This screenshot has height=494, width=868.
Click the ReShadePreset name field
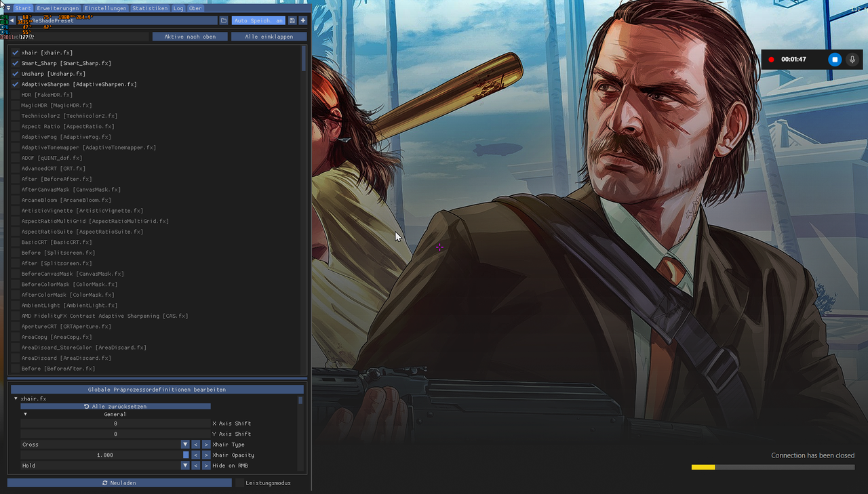[117, 20]
